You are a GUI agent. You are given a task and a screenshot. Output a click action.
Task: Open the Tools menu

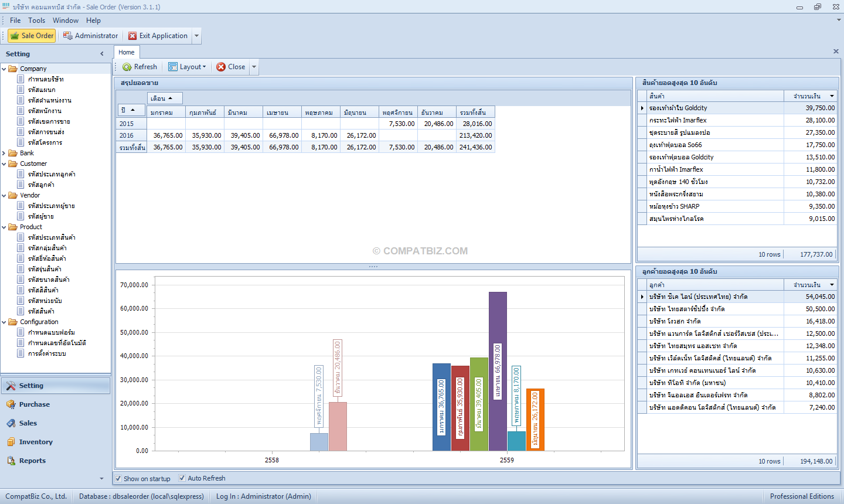(36, 21)
